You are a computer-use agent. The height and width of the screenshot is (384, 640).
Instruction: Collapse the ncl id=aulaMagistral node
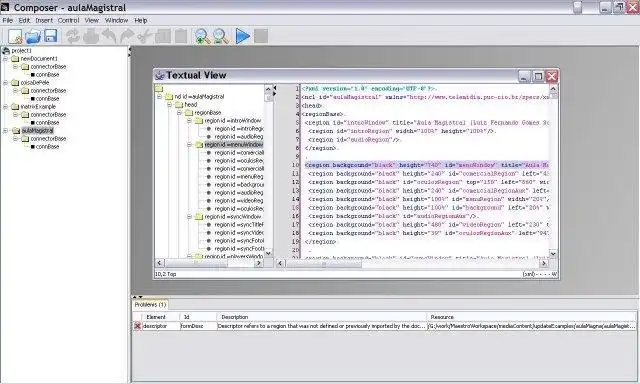(160, 97)
